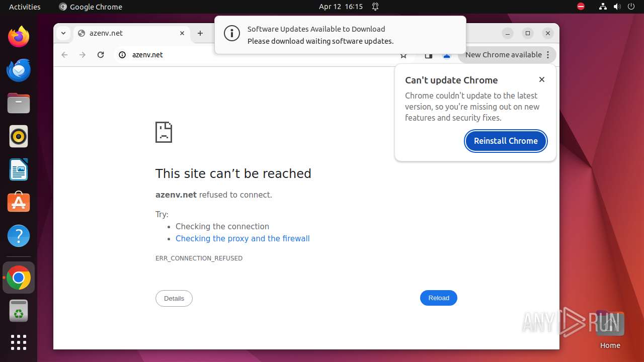Launch Thunderbird mail from the dock
Image resolution: width=644 pixels, height=362 pixels.
coord(19,70)
